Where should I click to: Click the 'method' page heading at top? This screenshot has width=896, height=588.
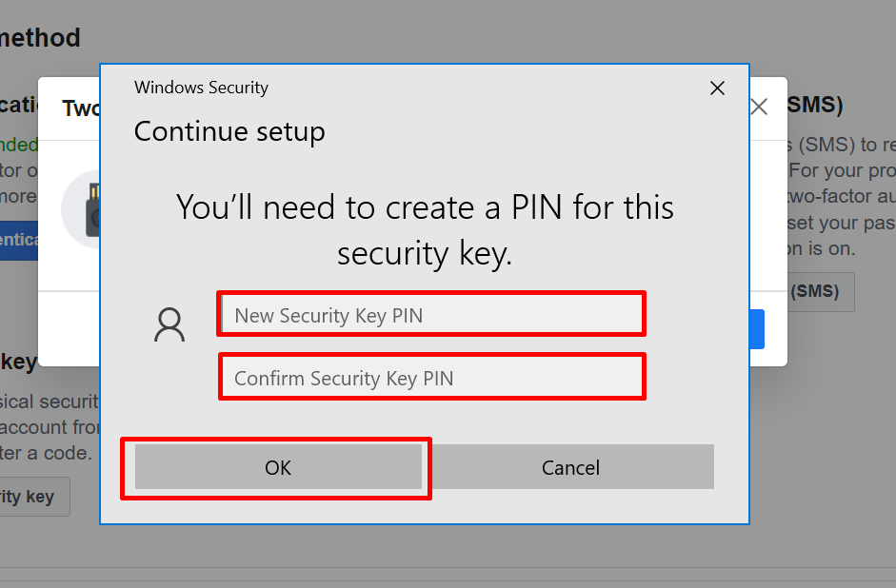[x=40, y=38]
